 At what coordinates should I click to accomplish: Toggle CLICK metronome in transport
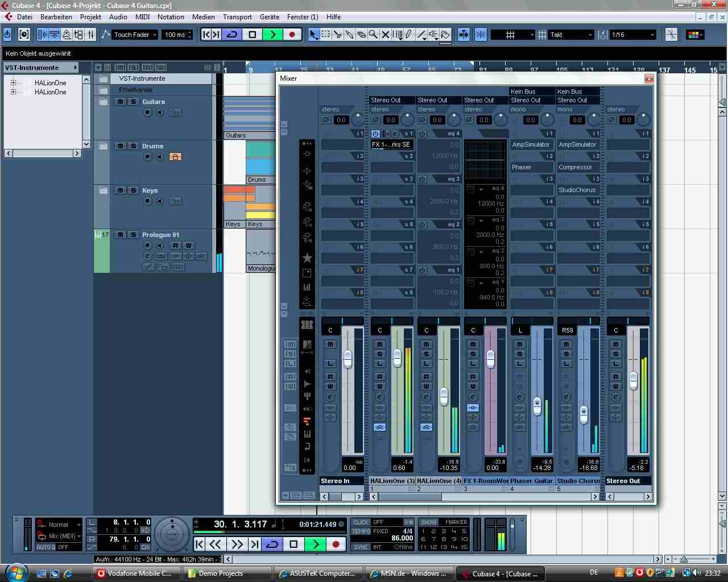click(361, 522)
